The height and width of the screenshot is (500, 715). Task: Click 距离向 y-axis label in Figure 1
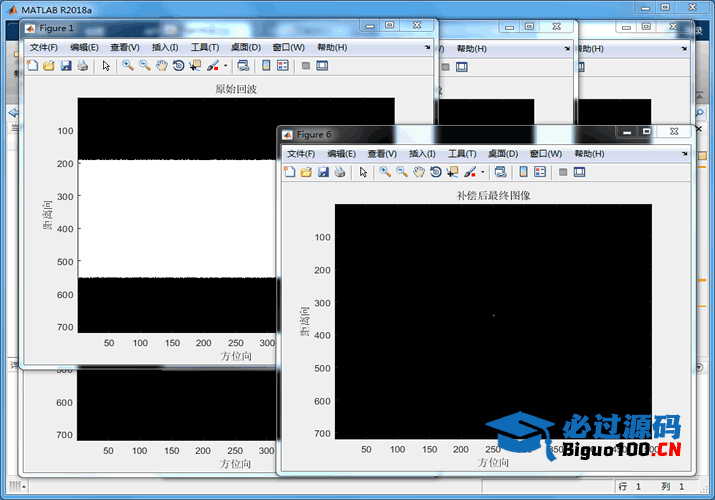(x=47, y=215)
